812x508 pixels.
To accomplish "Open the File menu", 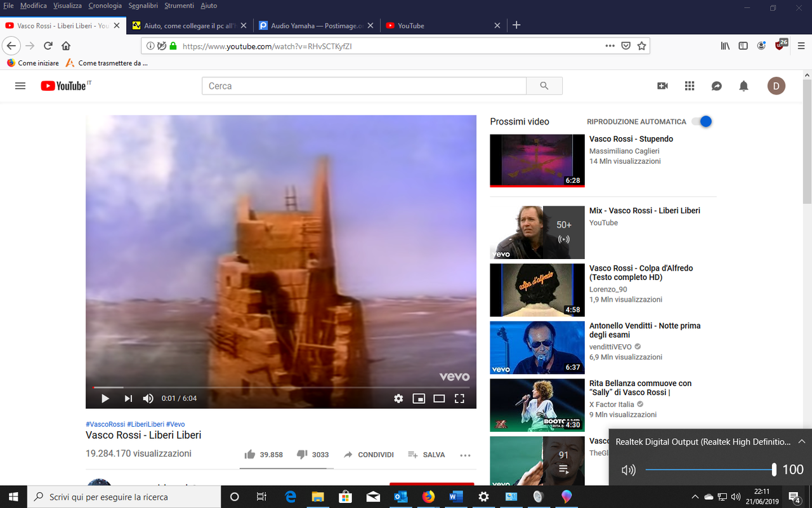I will (8, 6).
